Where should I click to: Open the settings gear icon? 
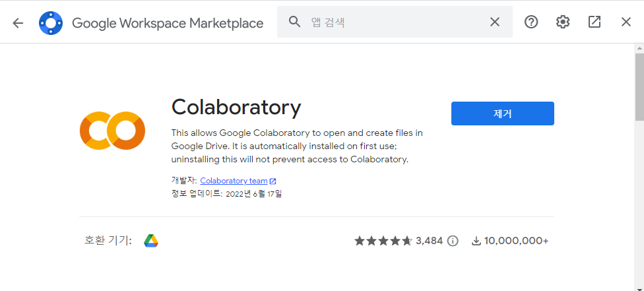[563, 22]
